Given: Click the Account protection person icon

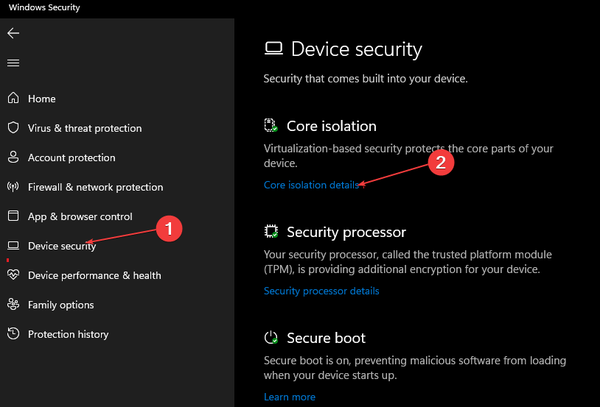Looking at the screenshot, I should coord(13,158).
